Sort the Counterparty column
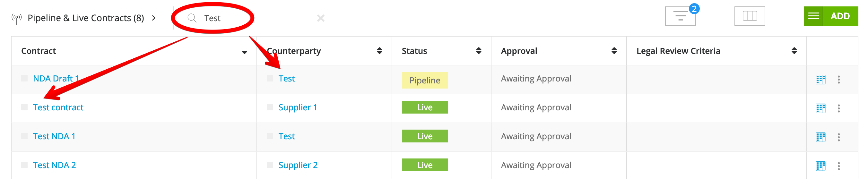This screenshot has width=868, height=179. click(379, 51)
